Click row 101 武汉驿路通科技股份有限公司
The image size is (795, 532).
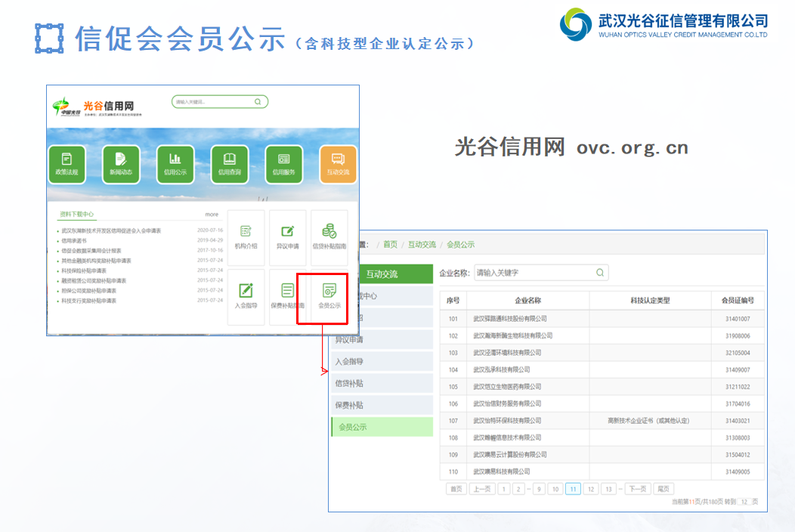[x=602, y=318]
